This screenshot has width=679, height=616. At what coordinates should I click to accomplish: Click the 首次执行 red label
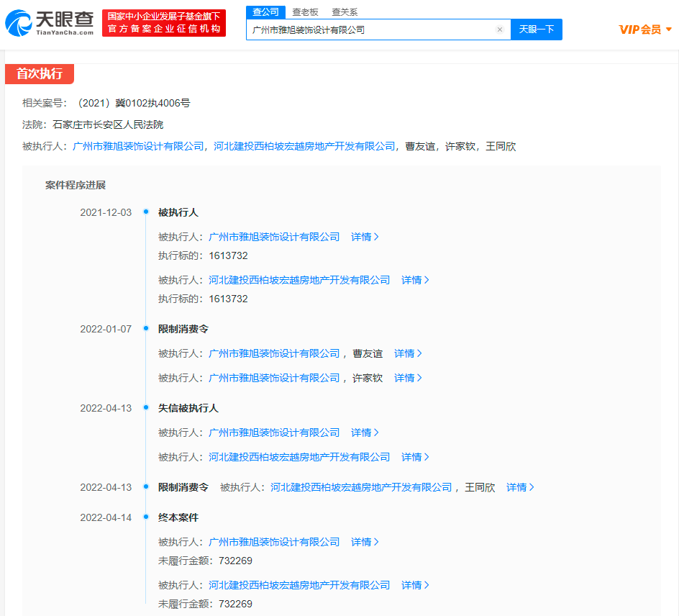40,73
